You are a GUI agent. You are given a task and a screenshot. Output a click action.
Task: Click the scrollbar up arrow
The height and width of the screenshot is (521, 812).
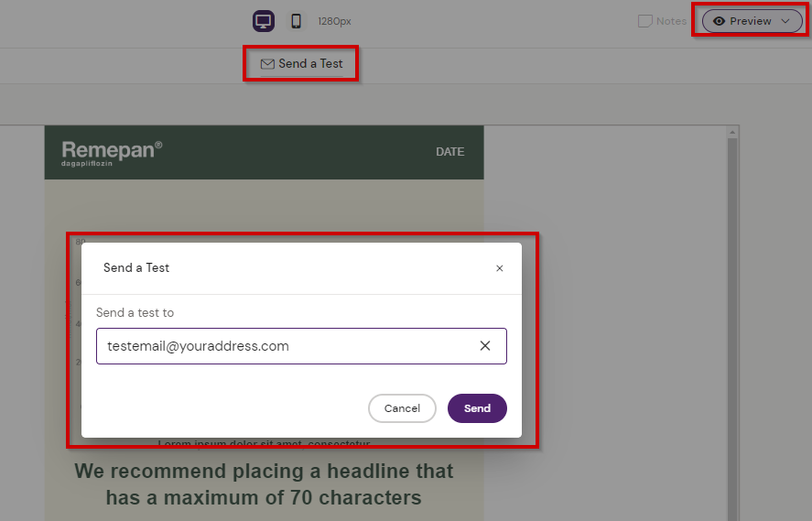[x=731, y=134]
